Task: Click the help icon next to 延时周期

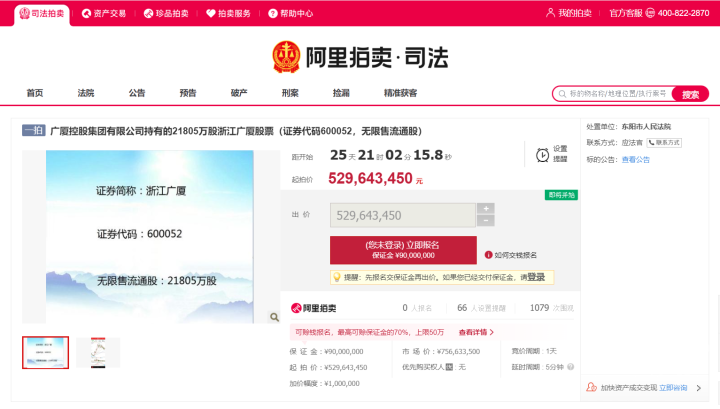Action: (x=571, y=367)
